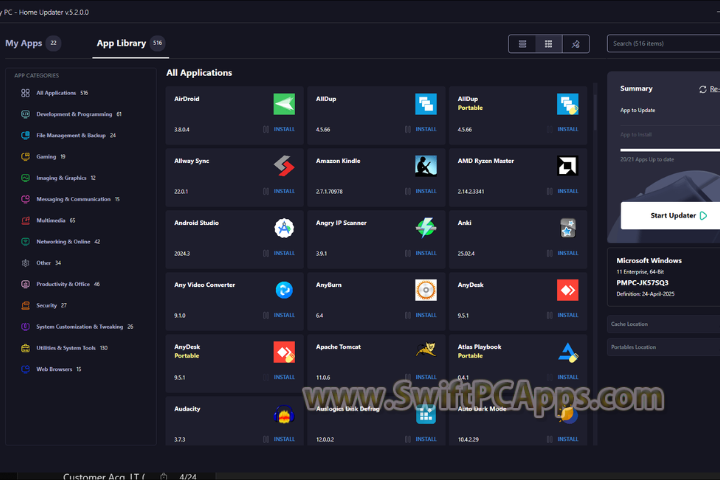Click the Web Browsers category icon
Screen dimensions: 720x480
click(25, 369)
